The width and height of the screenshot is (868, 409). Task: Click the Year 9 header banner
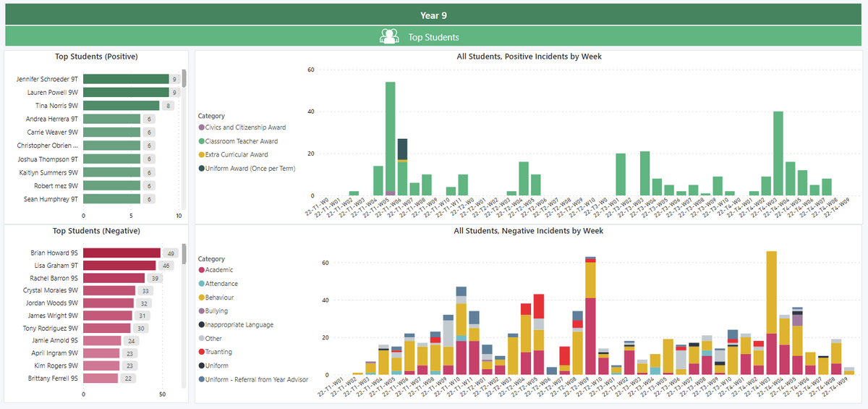[x=433, y=14]
